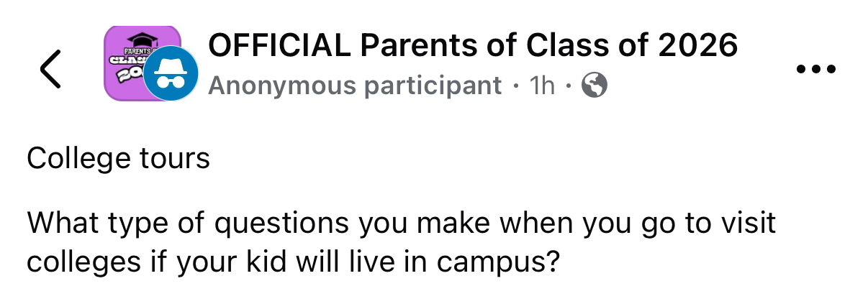
Task: Expand more actions with the ellipsis button
Action: (x=815, y=70)
